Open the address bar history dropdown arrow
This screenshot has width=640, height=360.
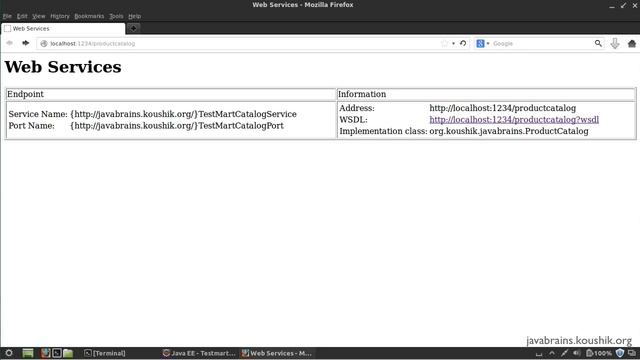pyautogui.click(x=453, y=43)
